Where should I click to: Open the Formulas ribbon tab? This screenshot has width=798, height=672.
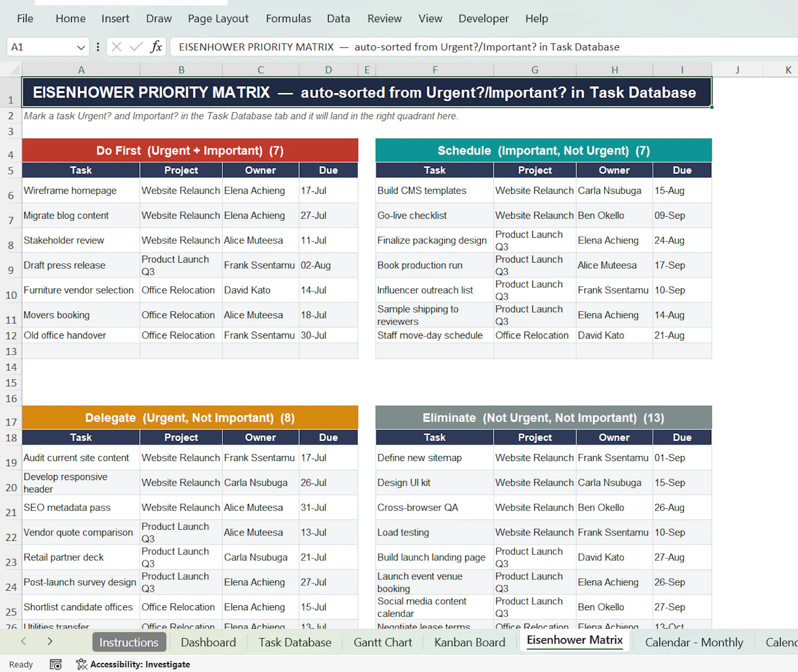[x=288, y=18]
